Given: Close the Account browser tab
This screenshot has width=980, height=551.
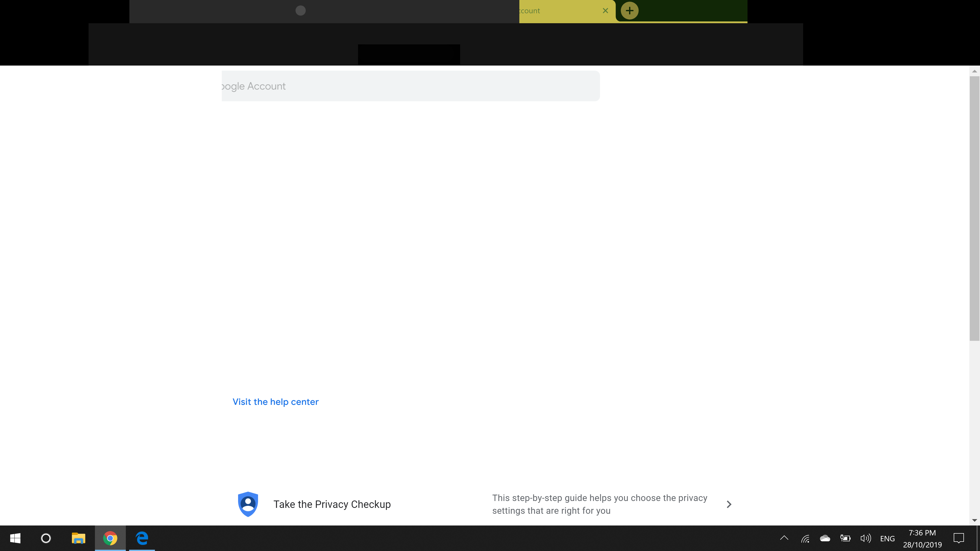Looking at the screenshot, I should click(605, 11).
